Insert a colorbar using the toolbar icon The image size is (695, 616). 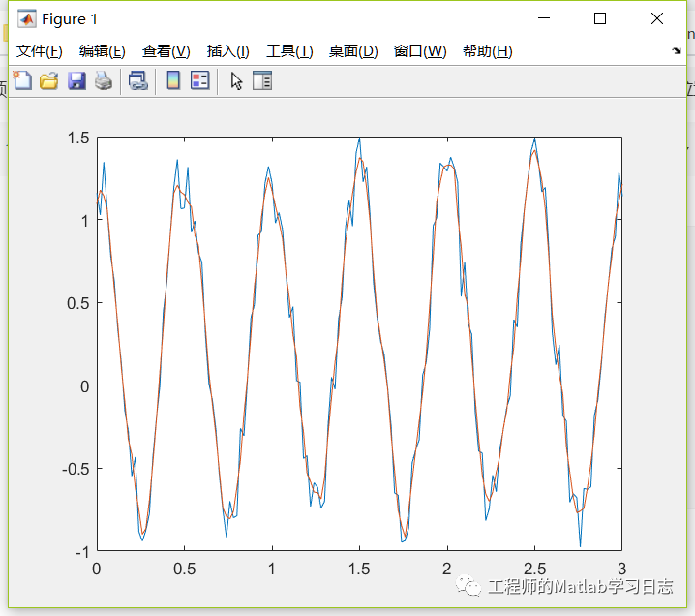[x=173, y=80]
